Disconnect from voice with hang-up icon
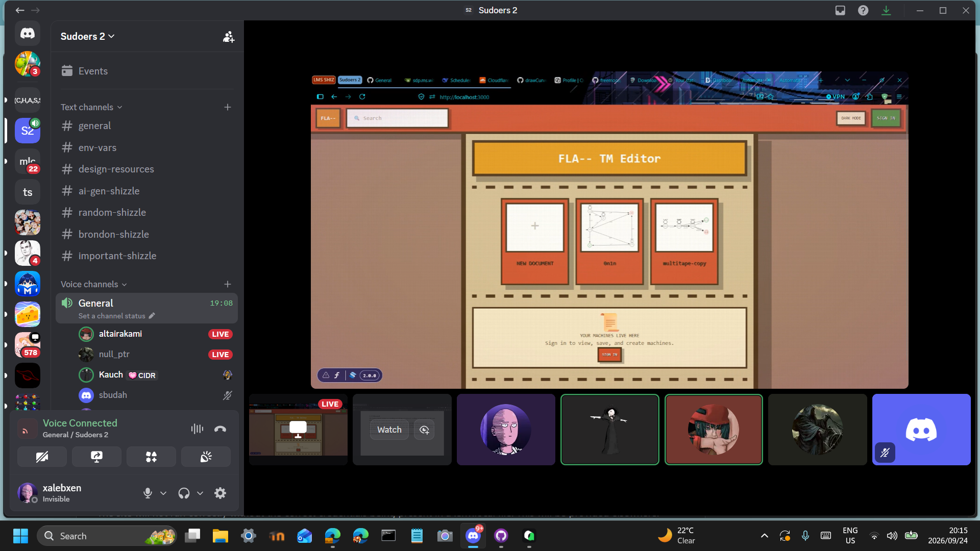Viewport: 980px width, 551px height. click(x=220, y=429)
